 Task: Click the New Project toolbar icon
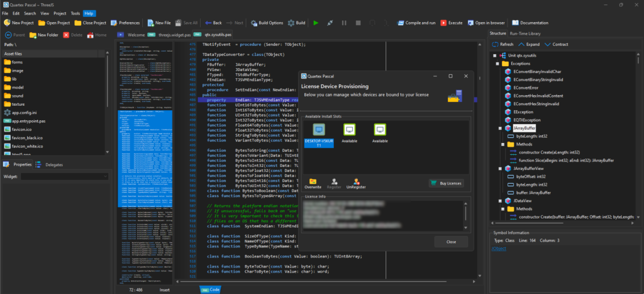7,23
